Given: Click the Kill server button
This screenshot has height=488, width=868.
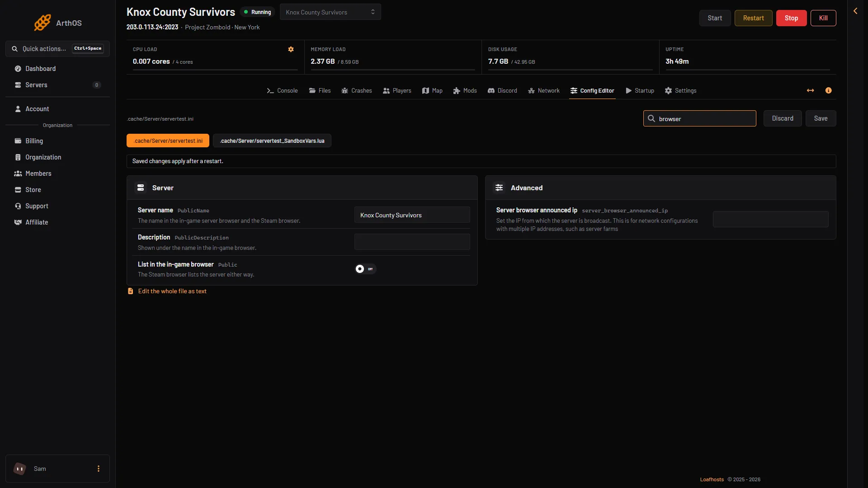Looking at the screenshot, I should 823,18.
